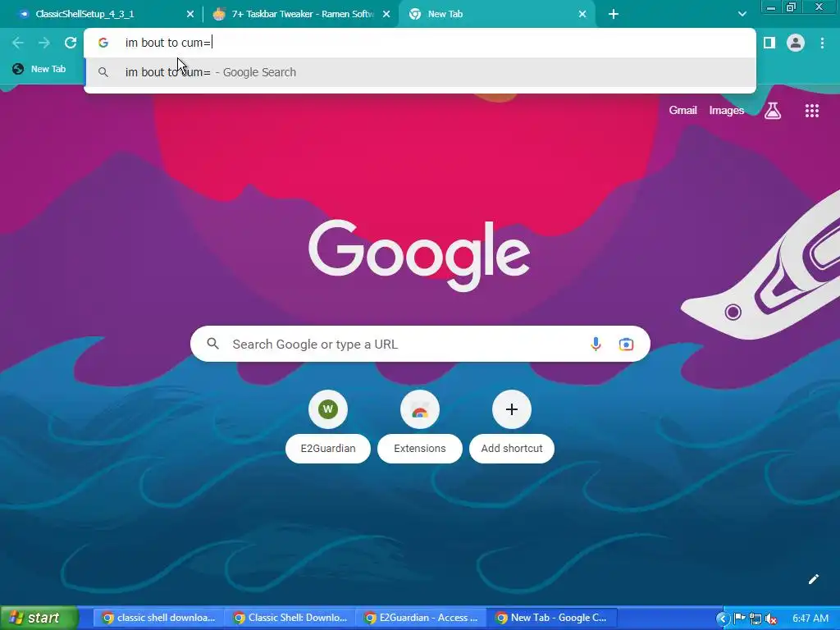Switch to Classic Shell: Downlo... taskbar window

[x=290, y=618]
